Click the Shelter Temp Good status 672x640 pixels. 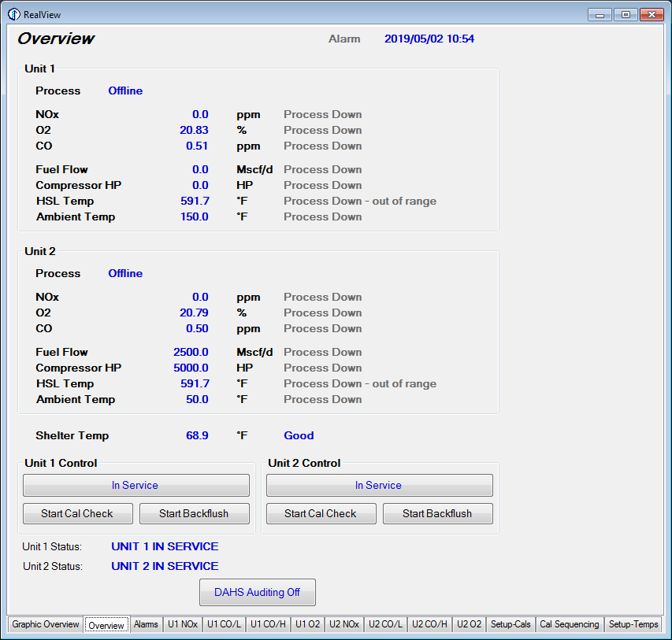(299, 435)
